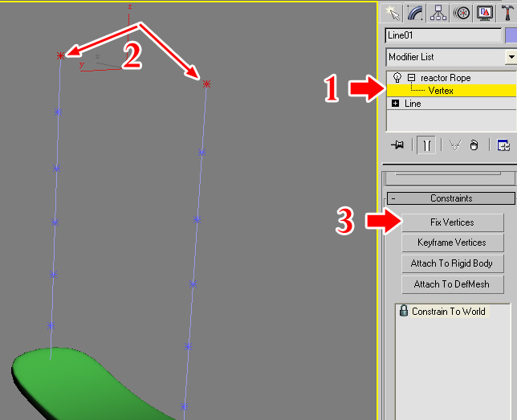Open the Display command panel tab
Screen dimensions: 517x420
coord(485,13)
